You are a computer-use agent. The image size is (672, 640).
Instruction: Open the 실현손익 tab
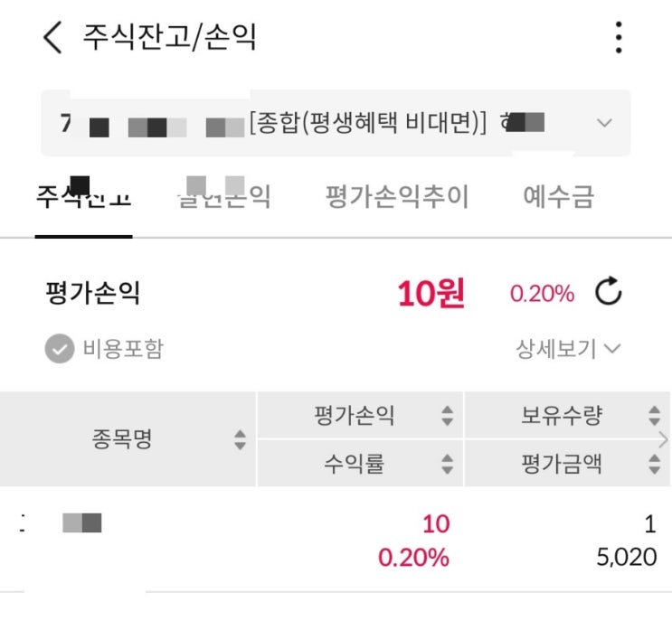click(224, 198)
